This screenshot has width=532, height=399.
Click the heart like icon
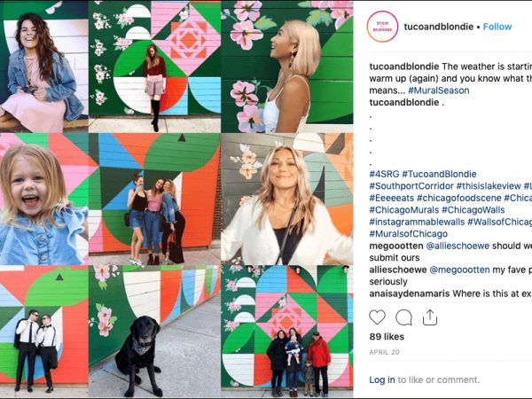pyautogui.click(x=377, y=317)
